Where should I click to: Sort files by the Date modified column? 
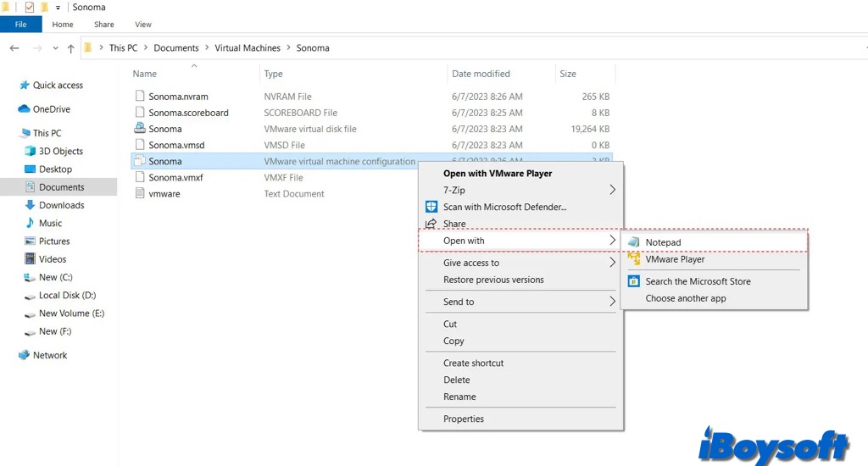point(480,74)
